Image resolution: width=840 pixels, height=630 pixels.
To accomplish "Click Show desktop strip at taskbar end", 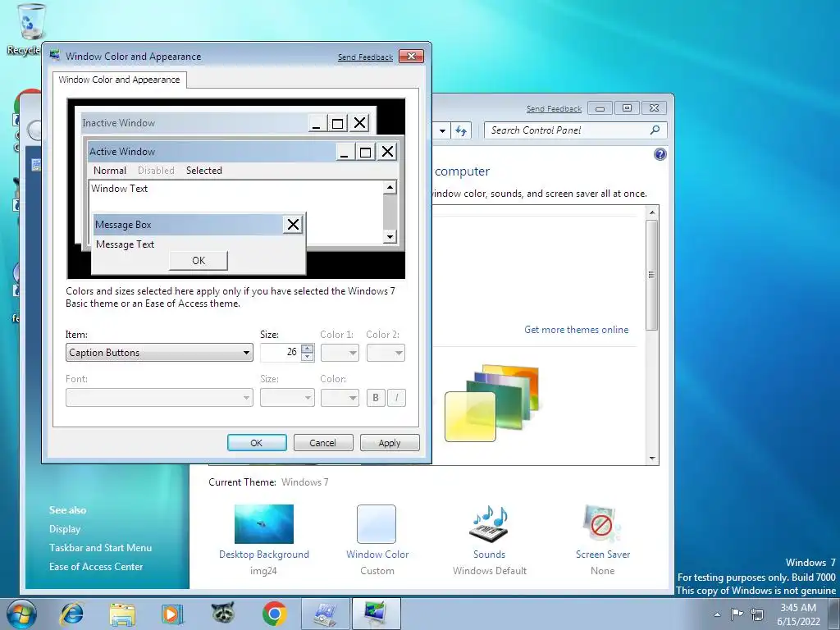I will click(834, 614).
